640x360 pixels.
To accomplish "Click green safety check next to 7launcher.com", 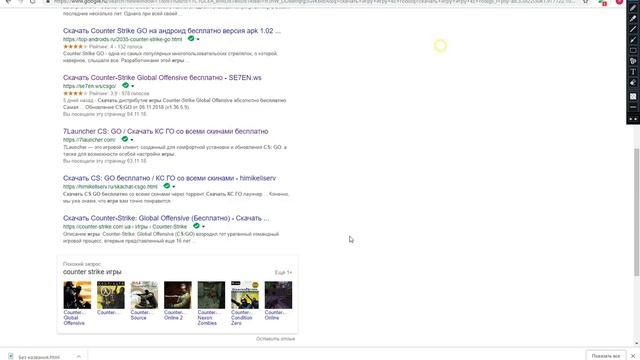I will point(124,139).
